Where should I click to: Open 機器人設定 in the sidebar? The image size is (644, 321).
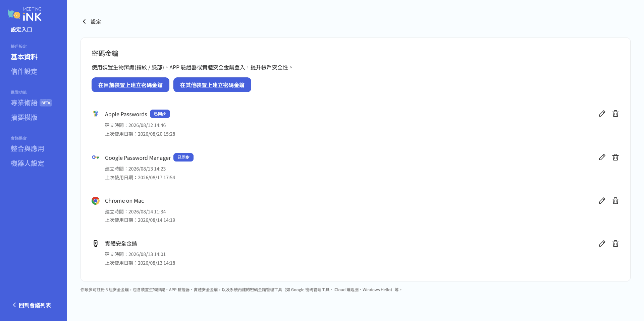(28, 164)
